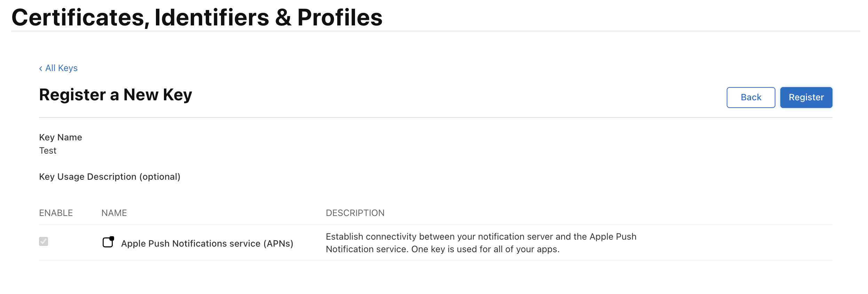Click the word Identifiers in the page title
This screenshot has width=868, height=294.
click(x=212, y=17)
